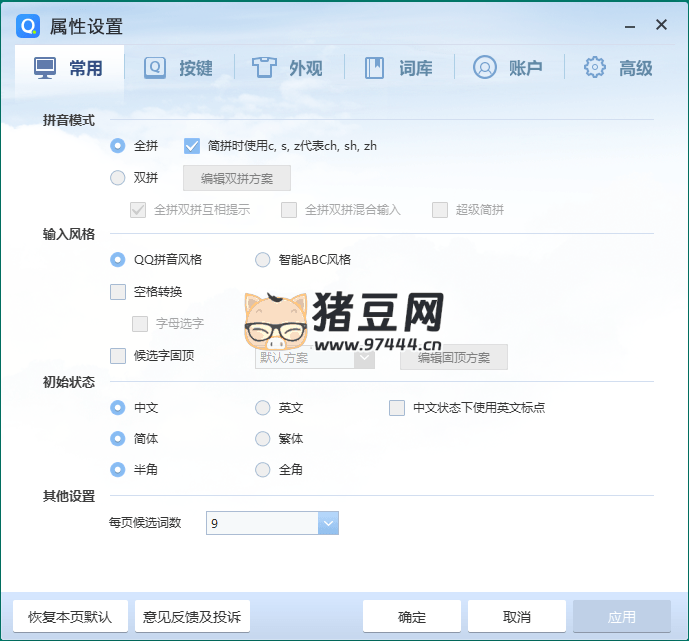Click the T-shirt icon for 外观
689x641 pixels.
(x=264, y=68)
